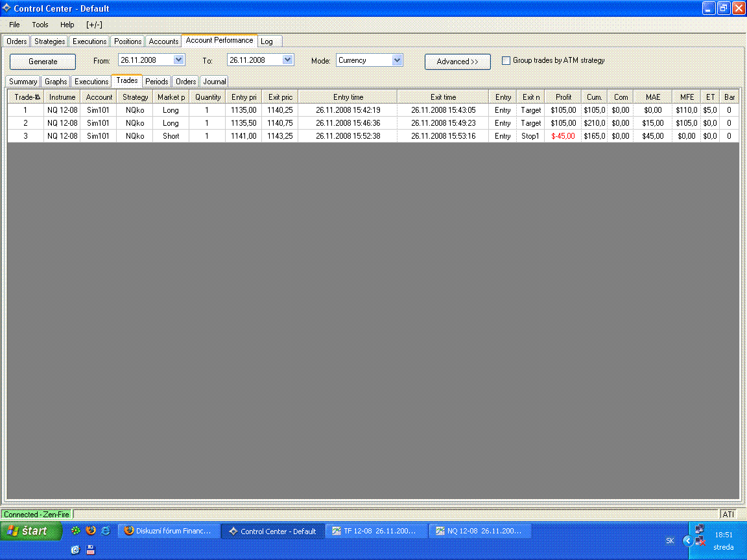Click the ATI status bar label
This screenshot has width=747, height=560.
728,514
